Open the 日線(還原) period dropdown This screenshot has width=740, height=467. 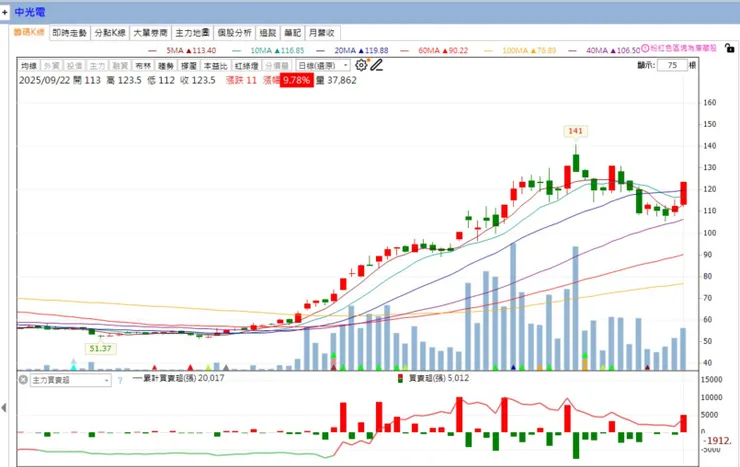(x=323, y=66)
